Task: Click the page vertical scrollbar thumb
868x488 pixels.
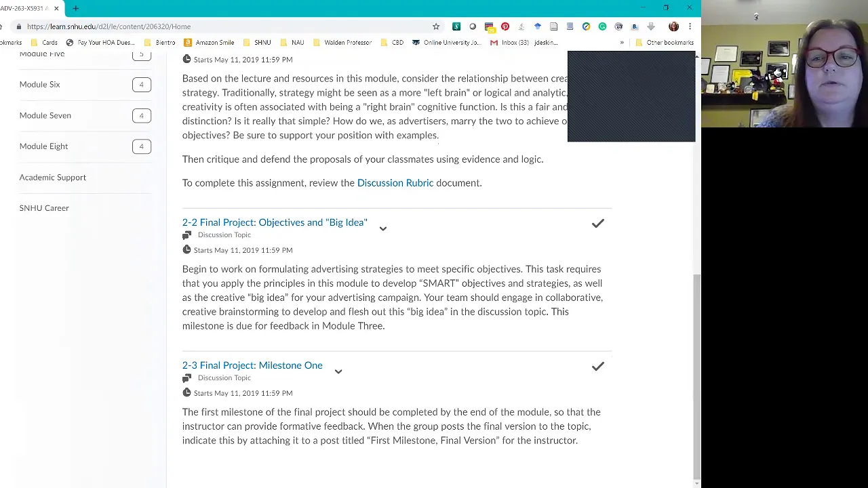Action: point(696,376)
